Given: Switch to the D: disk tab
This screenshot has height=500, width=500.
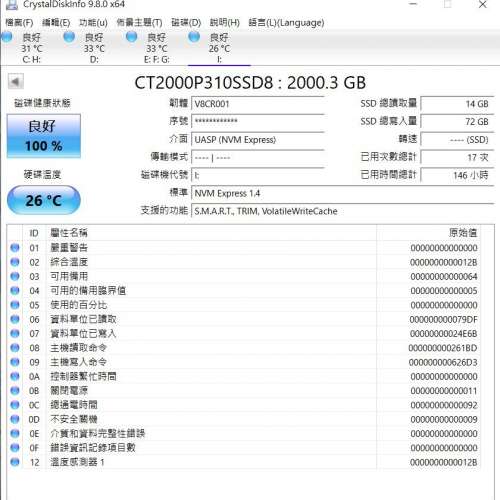Looking at the screenshot, I should tap(94, 48).
